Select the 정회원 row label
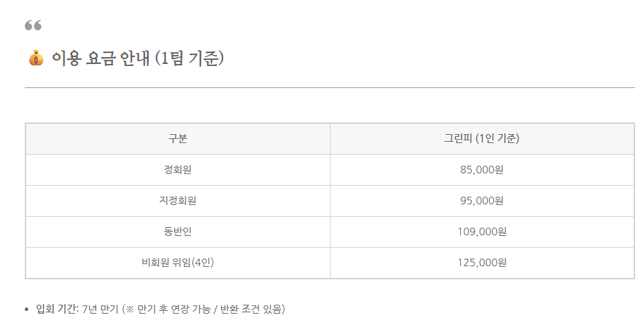The height and width of the screenshot is (324, 644). click(x=178, y=170)
